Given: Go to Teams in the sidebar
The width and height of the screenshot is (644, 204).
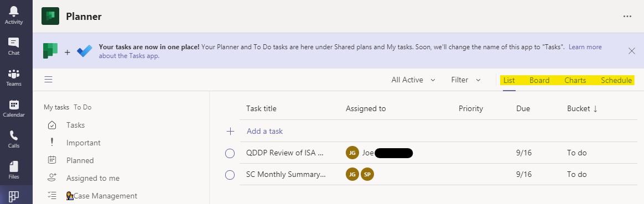Looking at the screenshot, I should click(13, 74).
